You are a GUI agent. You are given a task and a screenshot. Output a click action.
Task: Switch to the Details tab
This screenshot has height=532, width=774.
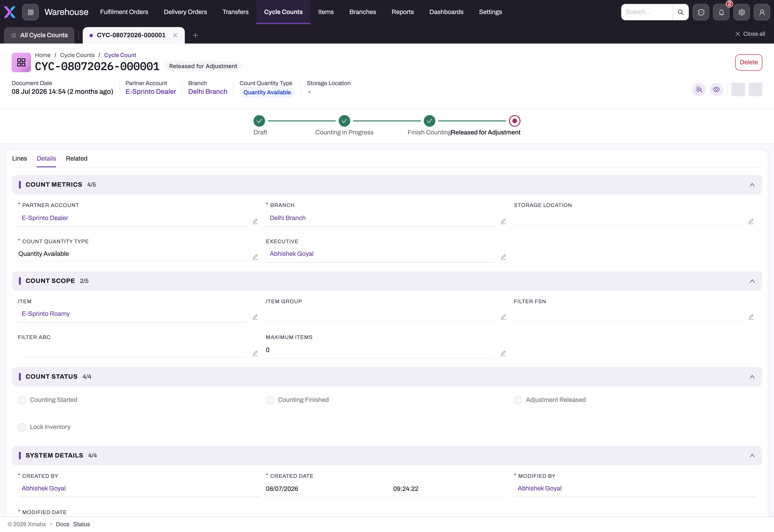[46, 159]
